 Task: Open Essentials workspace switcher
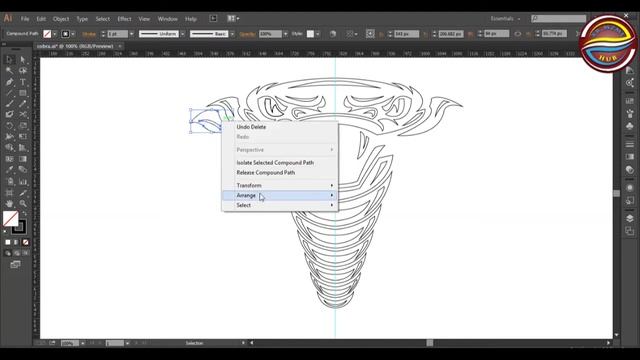click(x=505, y=18)
